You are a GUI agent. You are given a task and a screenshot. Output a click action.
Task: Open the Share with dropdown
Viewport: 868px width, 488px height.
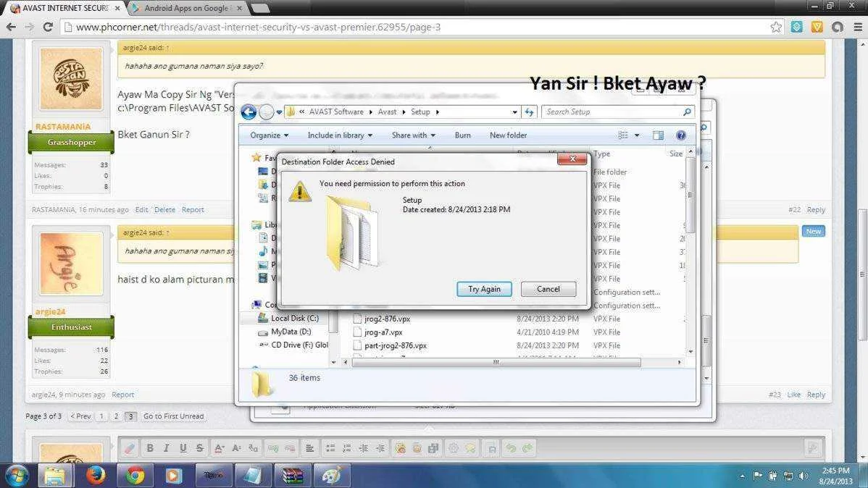click(414, 135)
